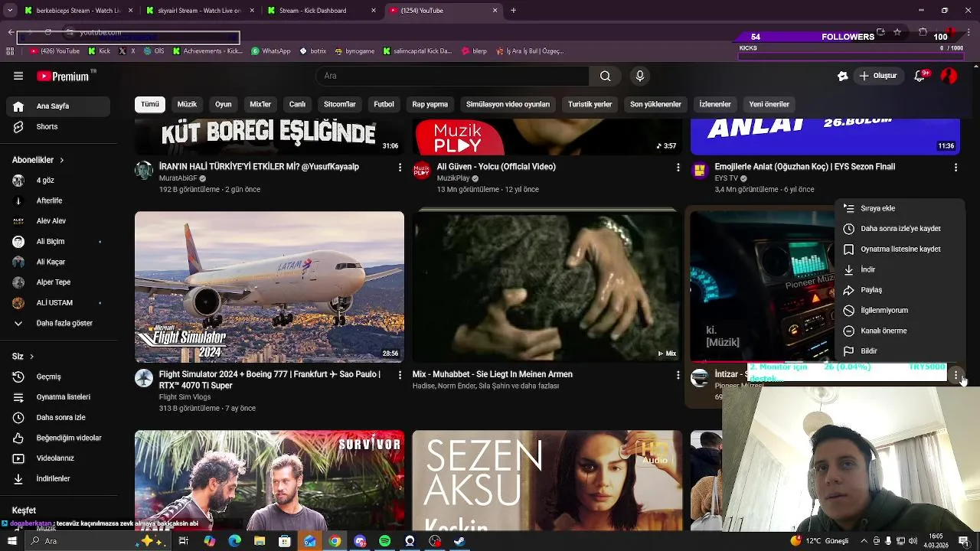Choose Kanalı önerme from the menu

tap(900, 331)
